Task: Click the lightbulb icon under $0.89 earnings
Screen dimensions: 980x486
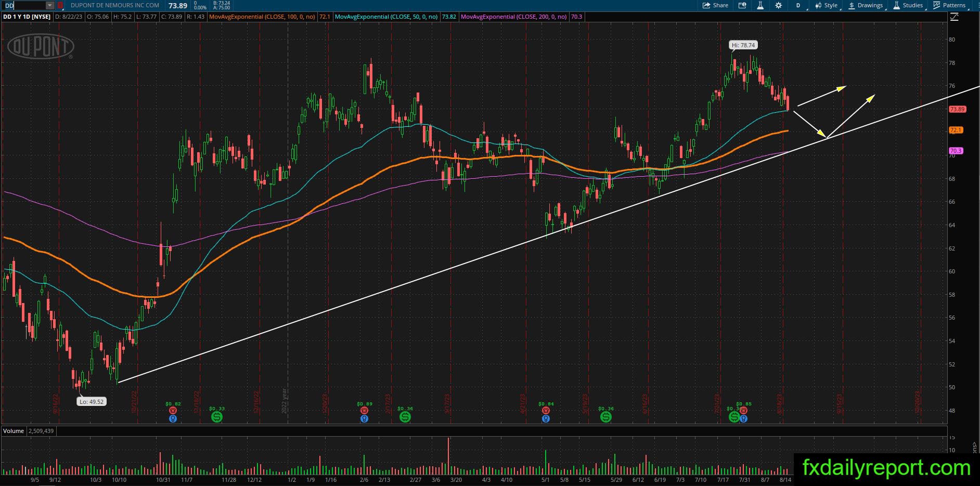Action: (364, 418)
